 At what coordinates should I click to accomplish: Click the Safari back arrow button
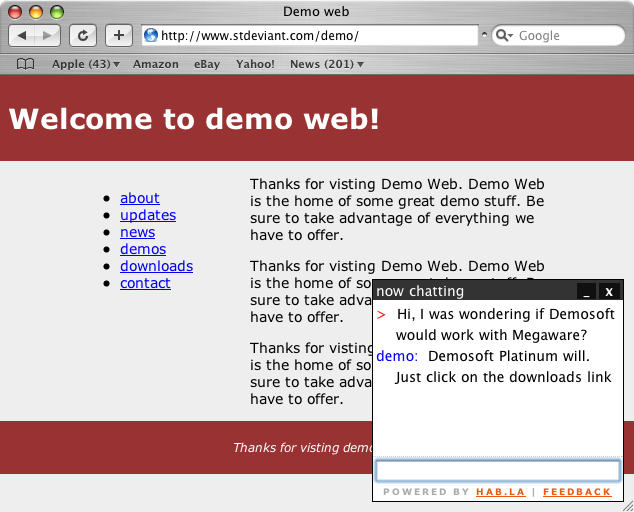point(23,35)
